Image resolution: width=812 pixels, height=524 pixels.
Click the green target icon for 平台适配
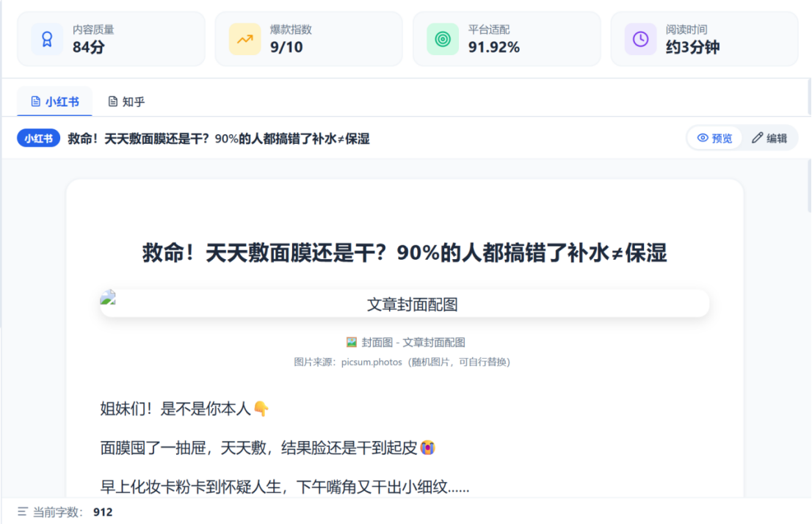pos(442,40)
